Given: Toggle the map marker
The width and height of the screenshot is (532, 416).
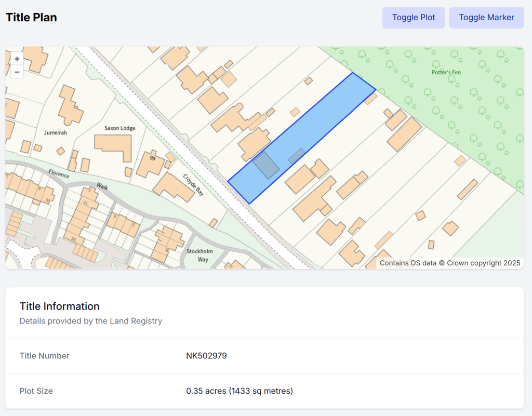Looking at the screenshot, I should pyautogui.click(x=486, y=18).
